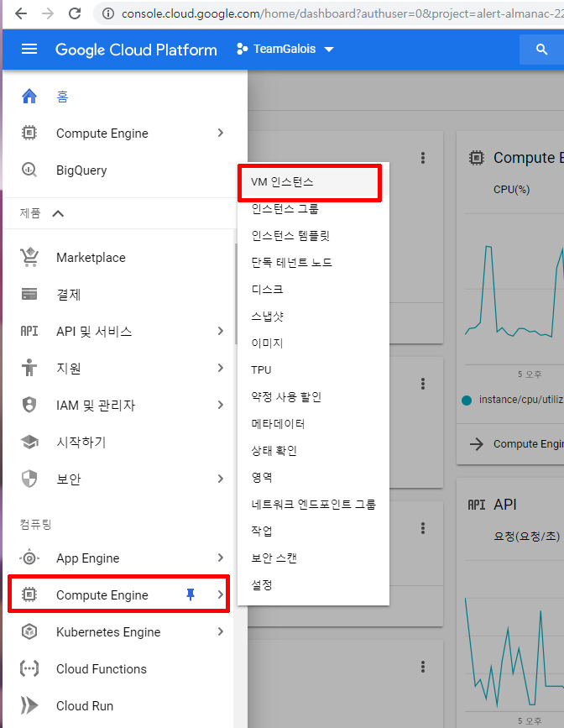Select 작업 in the submenu
The image size is (564, 728).
(x=313, y=532)
